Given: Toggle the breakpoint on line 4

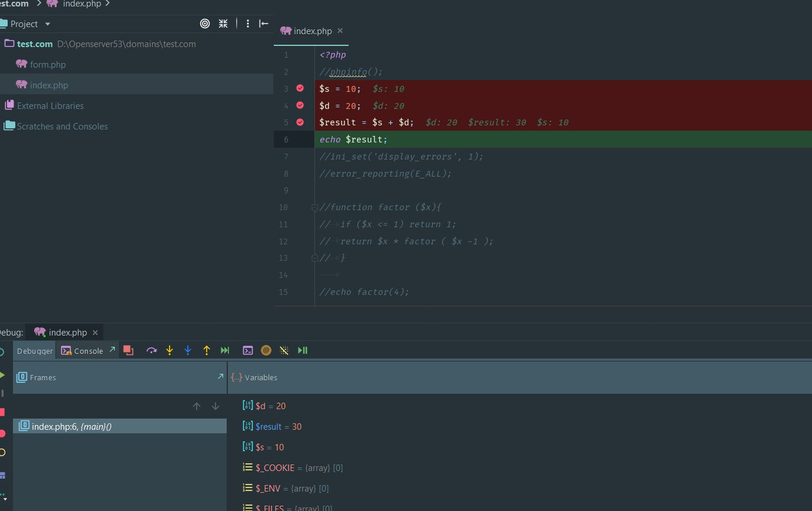Looking at the screenshot, I should pos(300,105).
